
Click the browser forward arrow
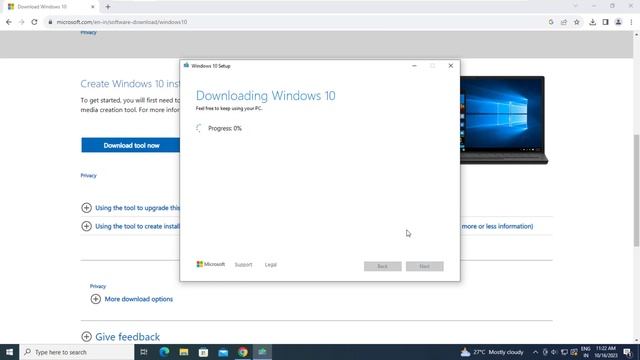(x=21, y=22)
